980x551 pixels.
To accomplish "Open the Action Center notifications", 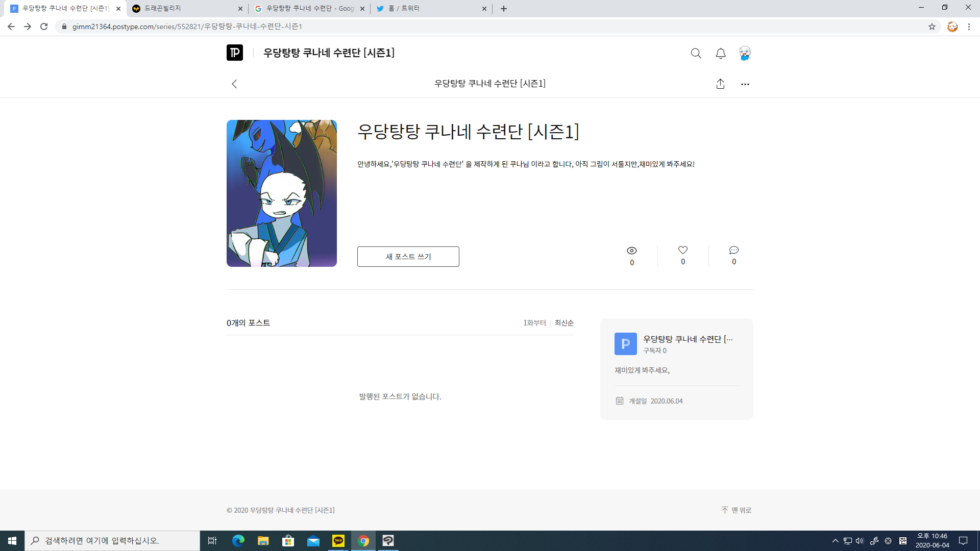I will tap(963, 541).
